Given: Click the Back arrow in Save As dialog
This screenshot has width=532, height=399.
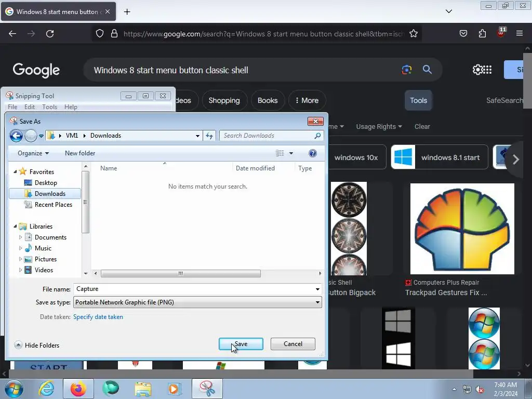Looking at the screenshot, I should pyautogui.click(x=16, y=136).
